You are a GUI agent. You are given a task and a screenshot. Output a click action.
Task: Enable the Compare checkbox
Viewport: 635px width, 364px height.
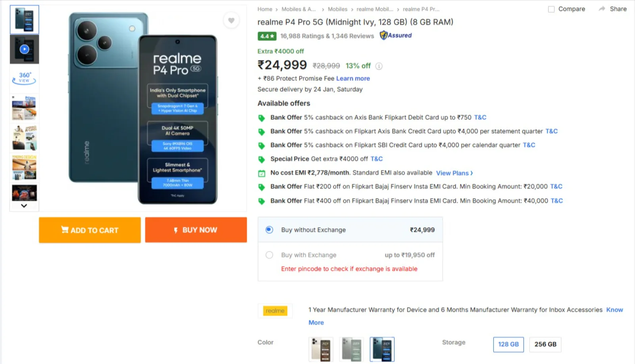pyautogui.click(x=551, y=9)
